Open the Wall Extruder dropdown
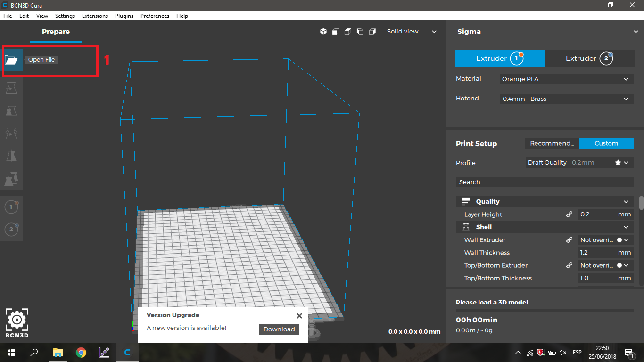This screenshot has width=644, height=362. point(606,240)
